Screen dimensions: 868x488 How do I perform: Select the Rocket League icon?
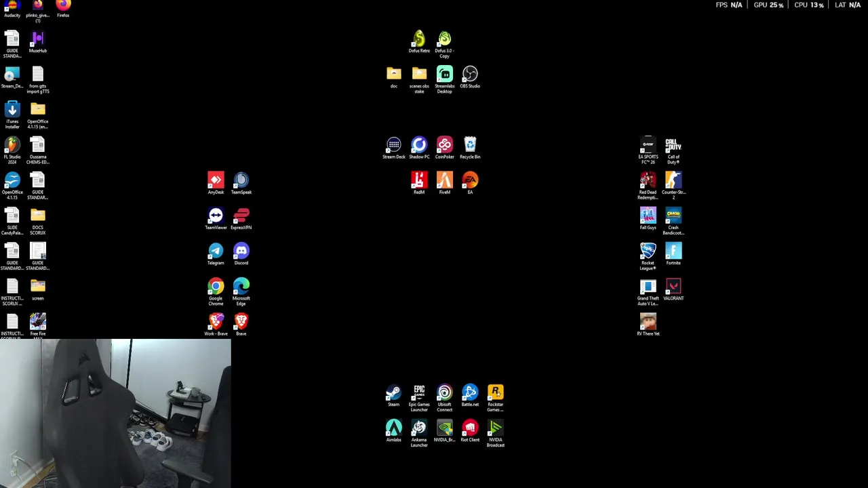pyautogui.click(x=648, y=256)
